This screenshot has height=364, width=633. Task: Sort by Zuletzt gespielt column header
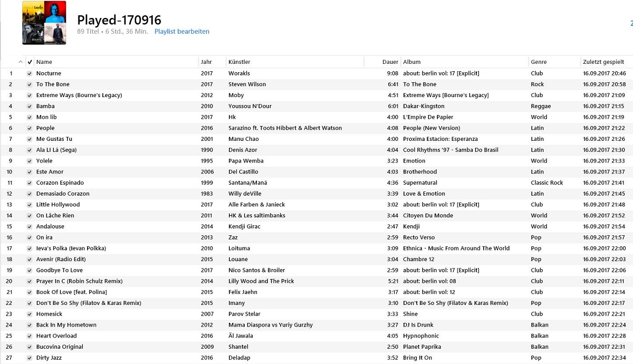click(603, 62)
